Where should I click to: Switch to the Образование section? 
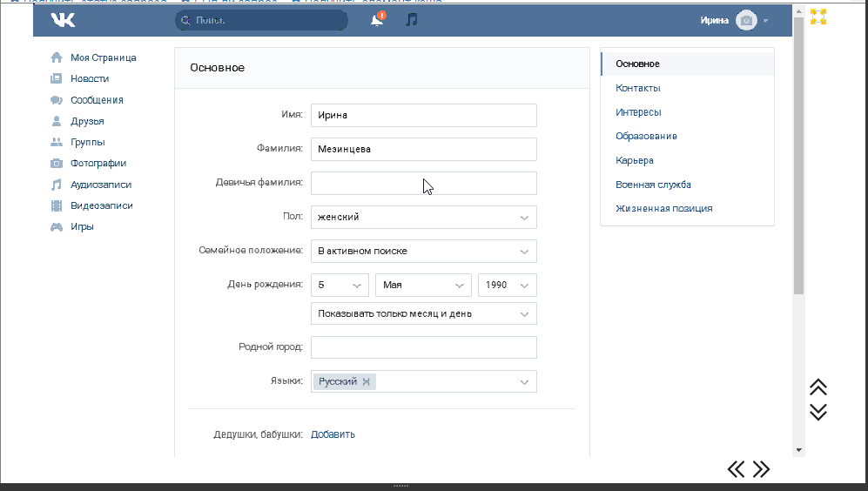pos(646,136)
